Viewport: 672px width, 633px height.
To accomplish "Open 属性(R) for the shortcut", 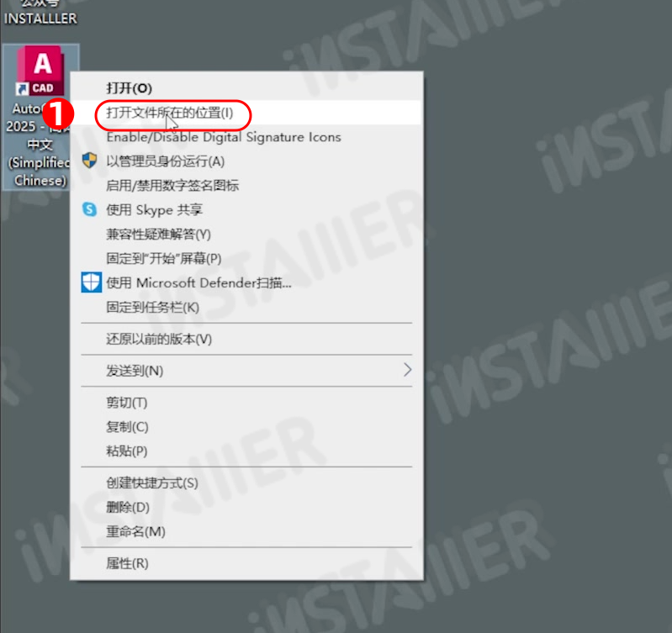I will click(x=246, y=563).
